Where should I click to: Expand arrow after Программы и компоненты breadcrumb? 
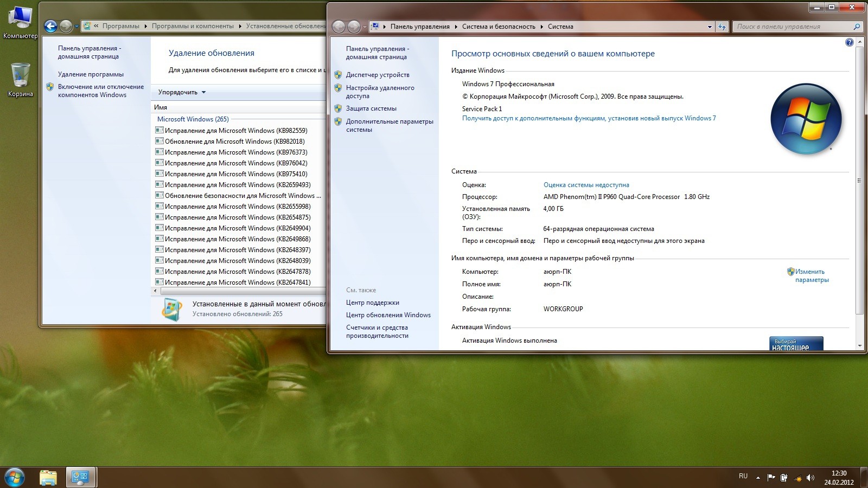pos(240,26)
